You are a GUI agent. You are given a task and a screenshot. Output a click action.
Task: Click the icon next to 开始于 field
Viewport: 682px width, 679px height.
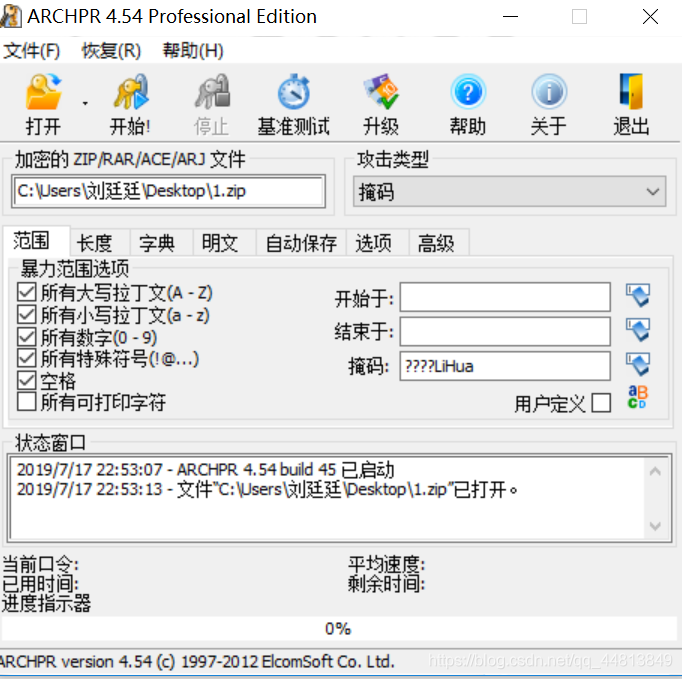point(638,296)
